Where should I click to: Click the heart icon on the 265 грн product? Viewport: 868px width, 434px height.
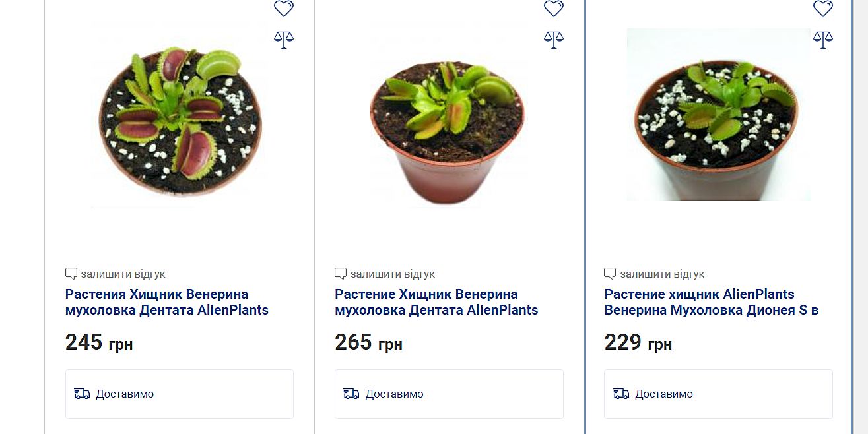[554, 8]
